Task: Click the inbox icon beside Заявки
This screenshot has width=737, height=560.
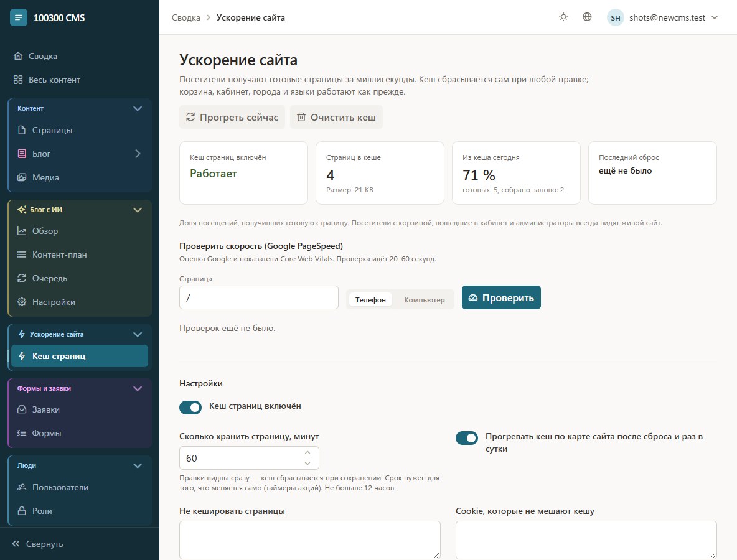Action: coord(22,409)
